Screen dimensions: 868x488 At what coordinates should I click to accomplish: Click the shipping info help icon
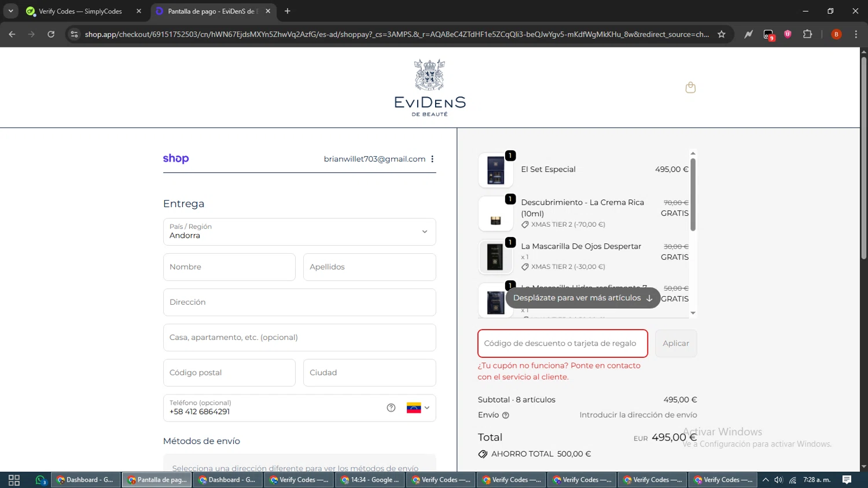[x=506, y=415]
